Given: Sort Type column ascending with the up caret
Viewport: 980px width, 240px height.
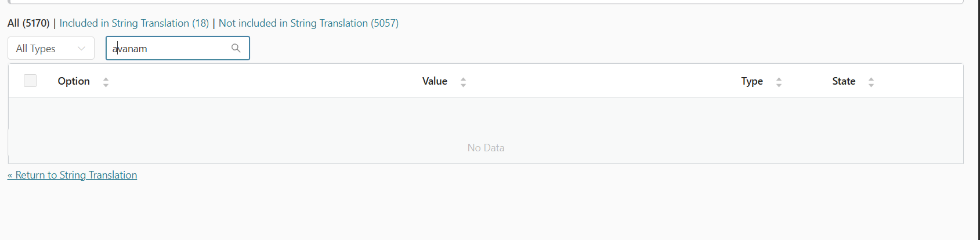Looking at the screenshot, I should coord(779,79).
